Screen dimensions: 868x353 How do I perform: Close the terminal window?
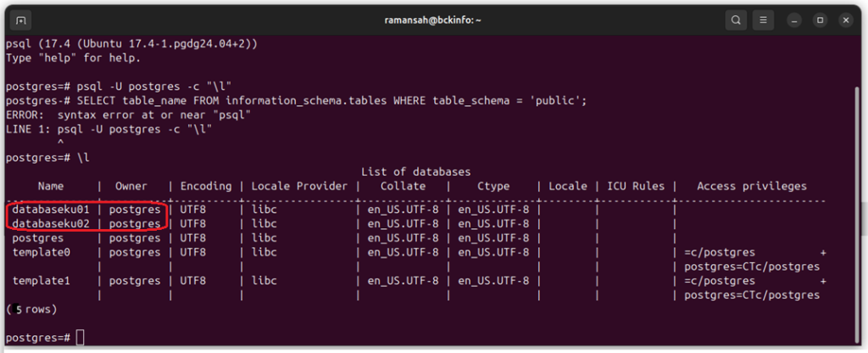click(x=846, y=20)
